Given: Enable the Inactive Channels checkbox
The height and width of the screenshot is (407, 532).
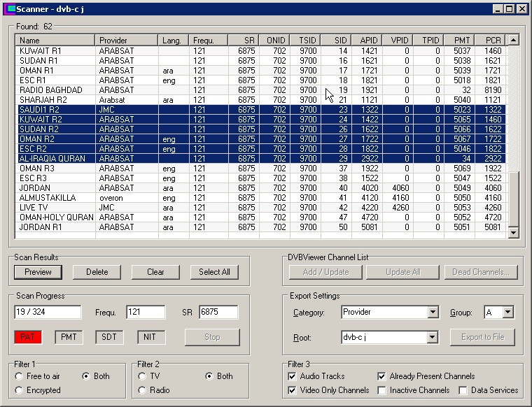Looking at the screenshot, I should tap(382, 390).
